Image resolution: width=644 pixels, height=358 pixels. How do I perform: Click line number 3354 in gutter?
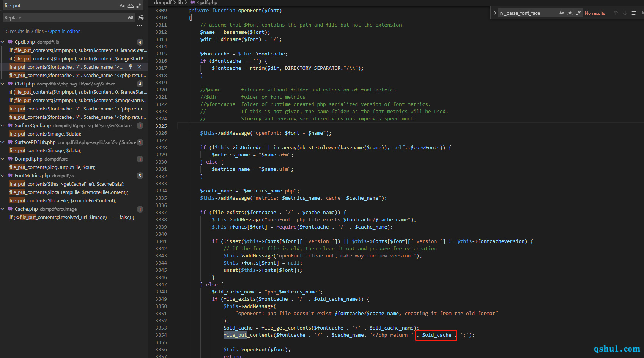[x=161, y=335]
